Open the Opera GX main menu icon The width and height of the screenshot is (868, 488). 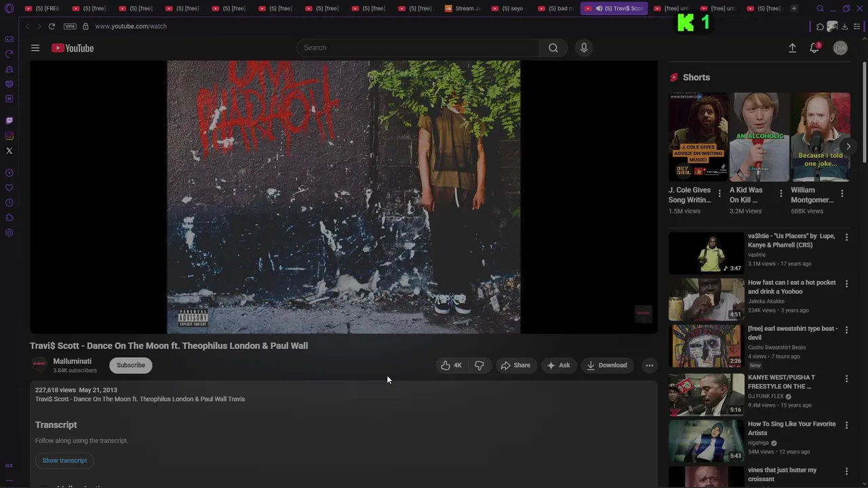(x=9, y=9)
